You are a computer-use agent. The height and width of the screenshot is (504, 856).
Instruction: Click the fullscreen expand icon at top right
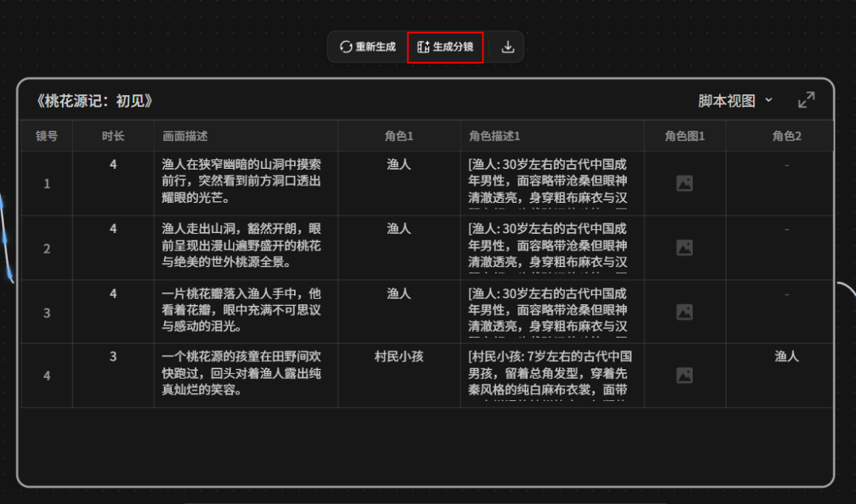806,100
